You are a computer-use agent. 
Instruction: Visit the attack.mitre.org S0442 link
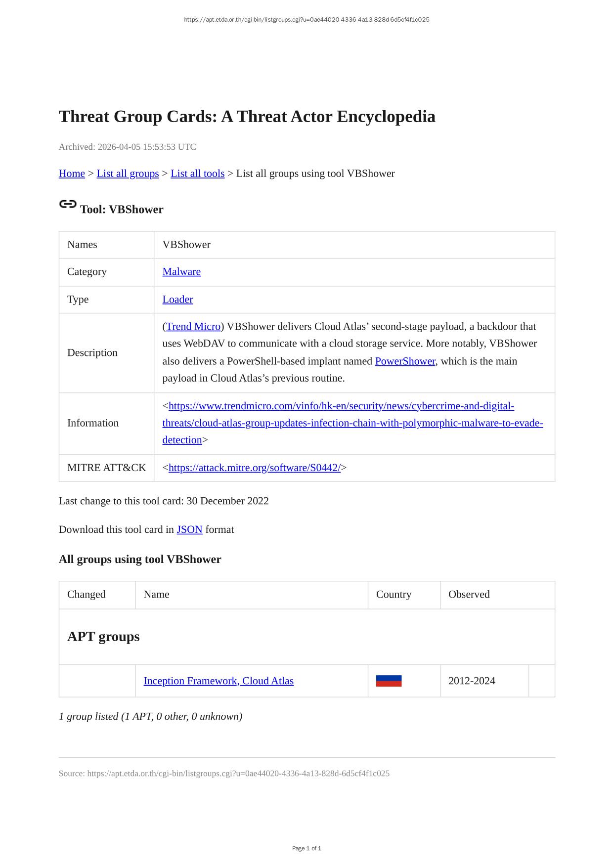[254, 468]
